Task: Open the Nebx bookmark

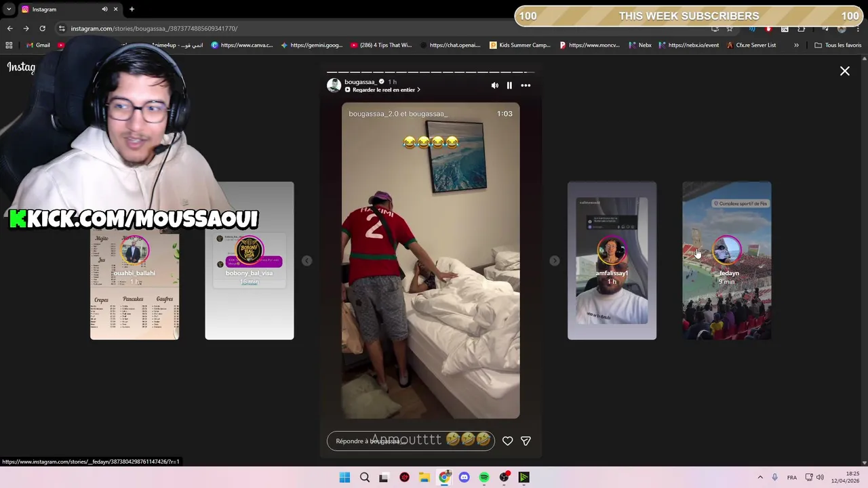Action: pyautogui.click(x=640, y=45)
